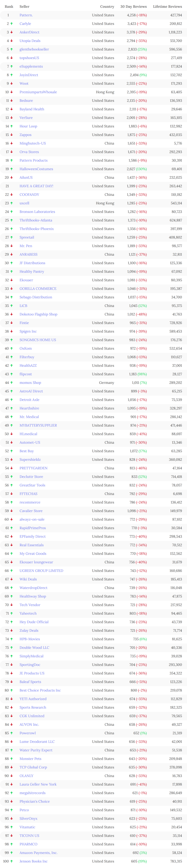Click down arrow beside OLANLY rank
This screenshot has width=187, height=868.
(x=11, y=776)
